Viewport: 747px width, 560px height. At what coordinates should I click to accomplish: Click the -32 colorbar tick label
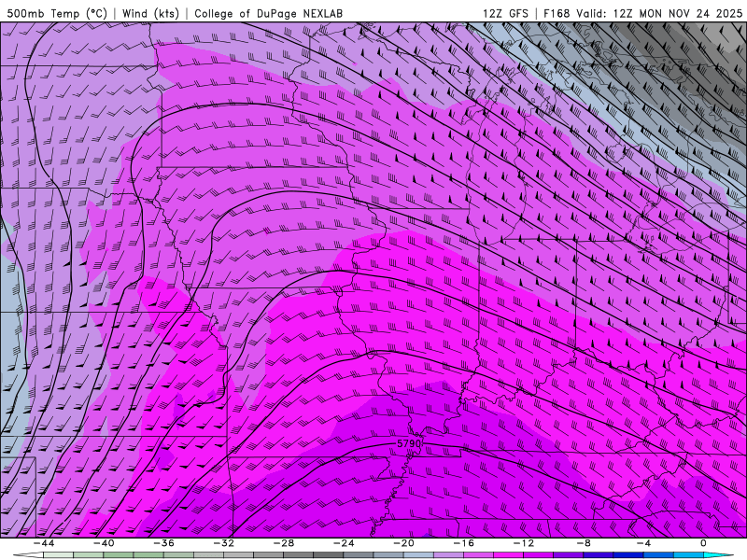click(223, 543)
